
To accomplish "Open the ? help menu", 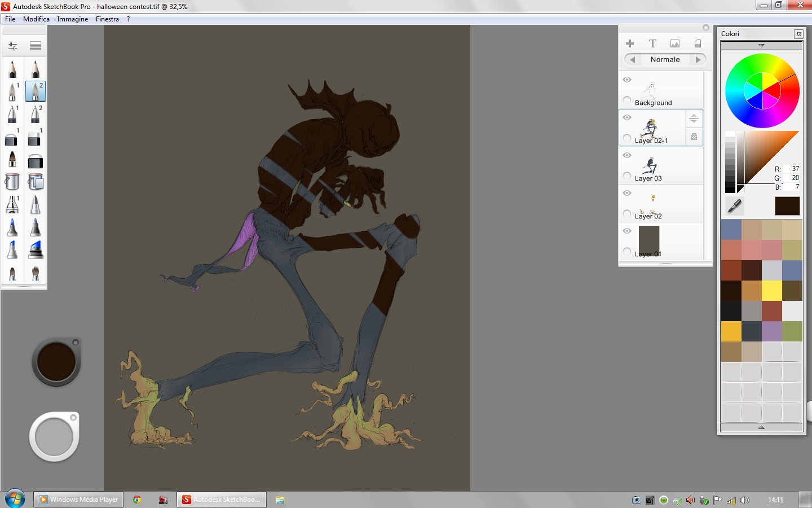I will pyautogui.click(x=128, y=19).
